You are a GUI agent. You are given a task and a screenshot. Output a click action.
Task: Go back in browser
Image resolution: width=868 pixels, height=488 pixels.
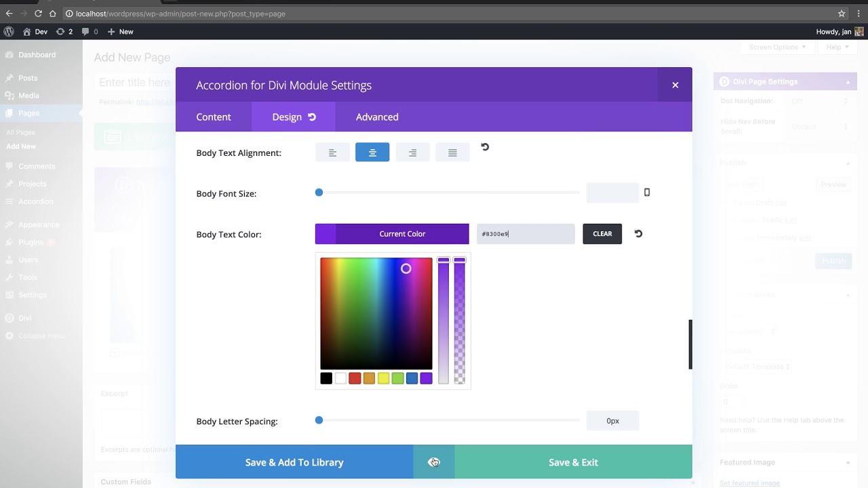tap(9, 14)
